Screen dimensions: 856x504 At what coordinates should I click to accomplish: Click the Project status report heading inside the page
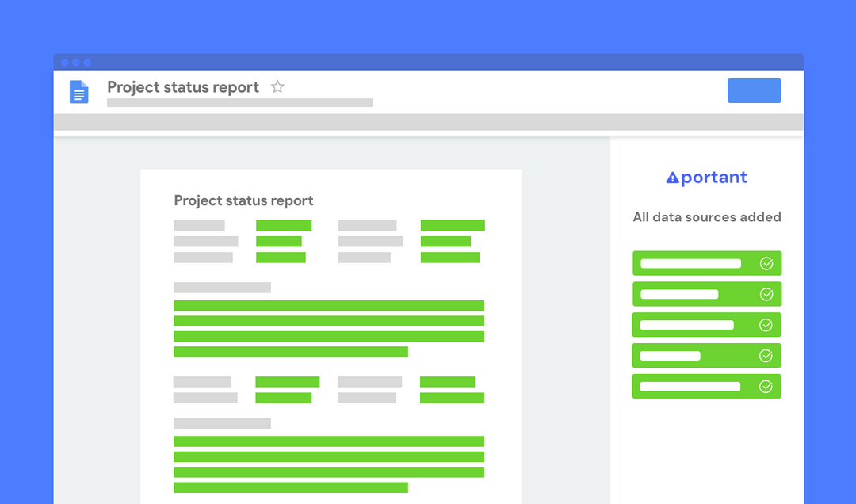click(243, 200)
